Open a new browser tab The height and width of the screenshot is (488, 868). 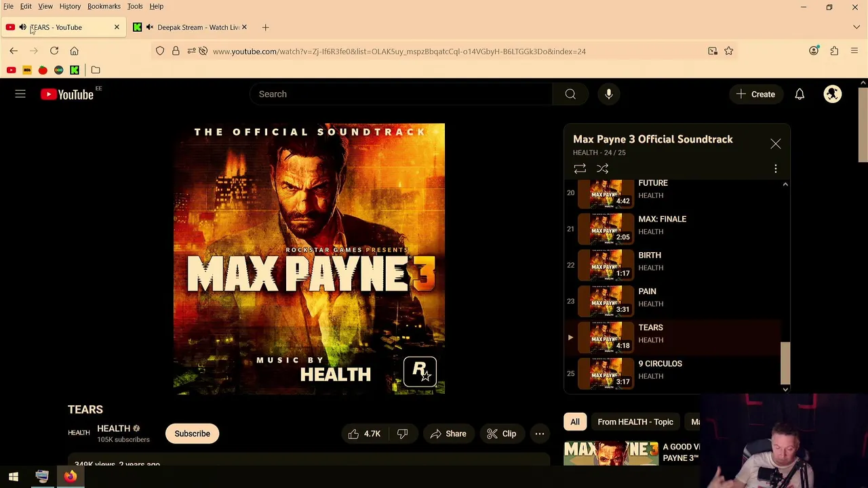point(266,27)
